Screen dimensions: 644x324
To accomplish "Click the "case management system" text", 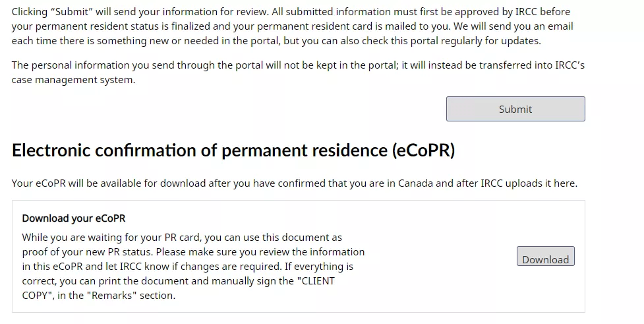I will (73, 79).
